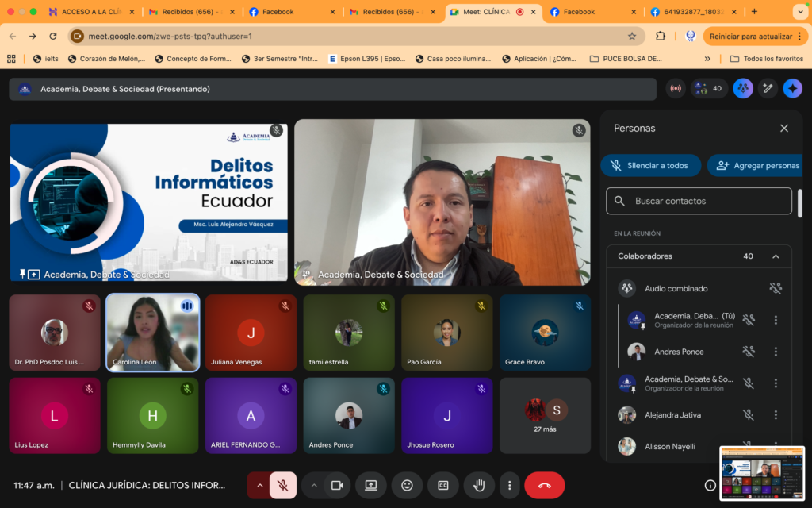The height and width of the screenshot is (508, 812).
Task: Collapse the Colaboradores section
Action: pos(776,256)
